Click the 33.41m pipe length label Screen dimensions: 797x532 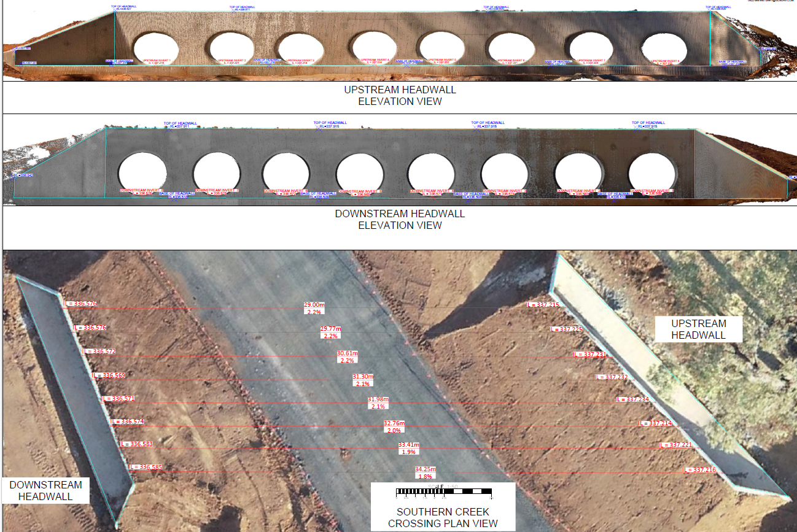(x=409, y=444)
